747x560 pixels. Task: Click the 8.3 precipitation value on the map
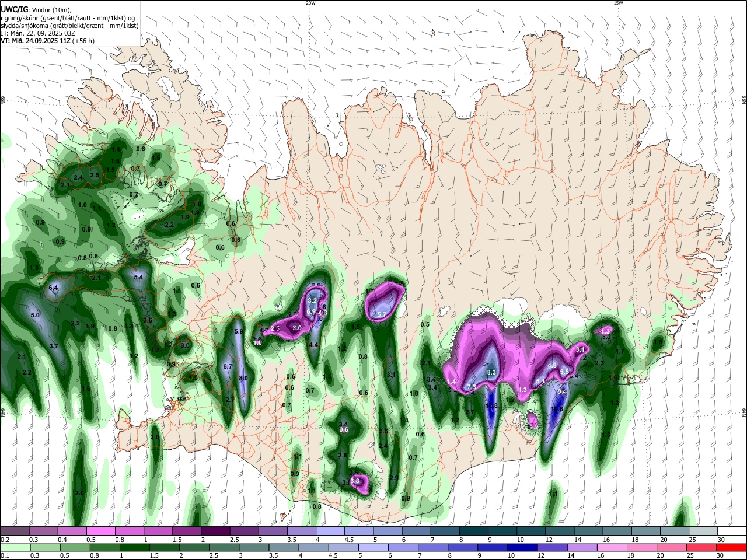491,372
